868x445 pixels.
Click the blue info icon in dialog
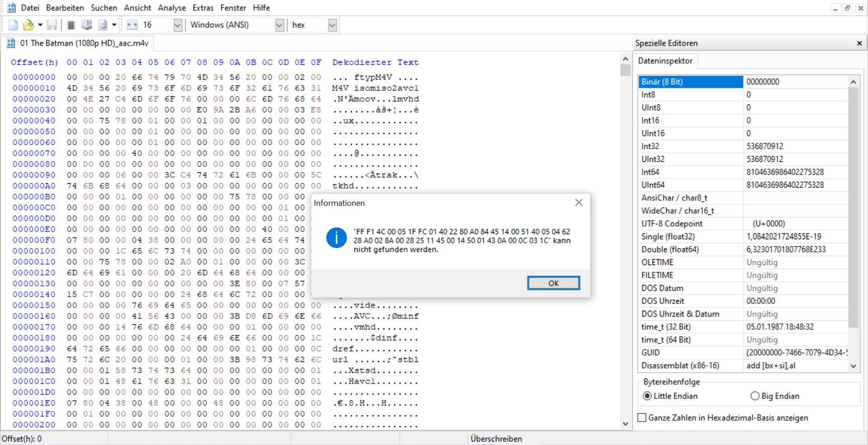point(336,237)
